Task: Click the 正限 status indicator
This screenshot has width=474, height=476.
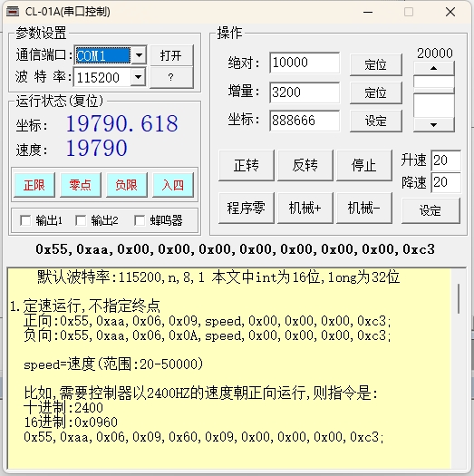Action: tap(34, 185)
